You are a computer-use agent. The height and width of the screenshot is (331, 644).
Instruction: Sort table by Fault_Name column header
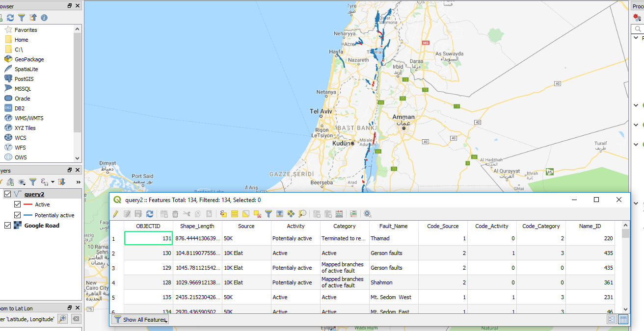tap(393, 226)
